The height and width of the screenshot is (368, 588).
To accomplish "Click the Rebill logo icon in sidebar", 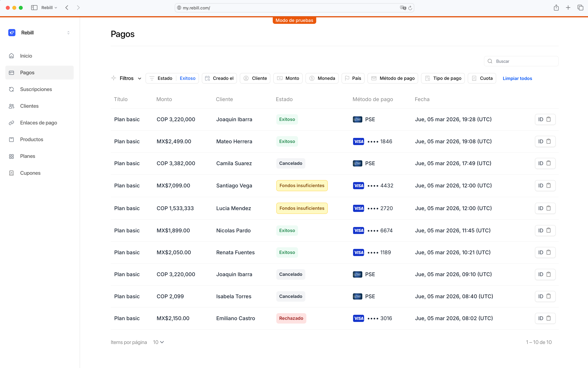I will pos(12,33).
